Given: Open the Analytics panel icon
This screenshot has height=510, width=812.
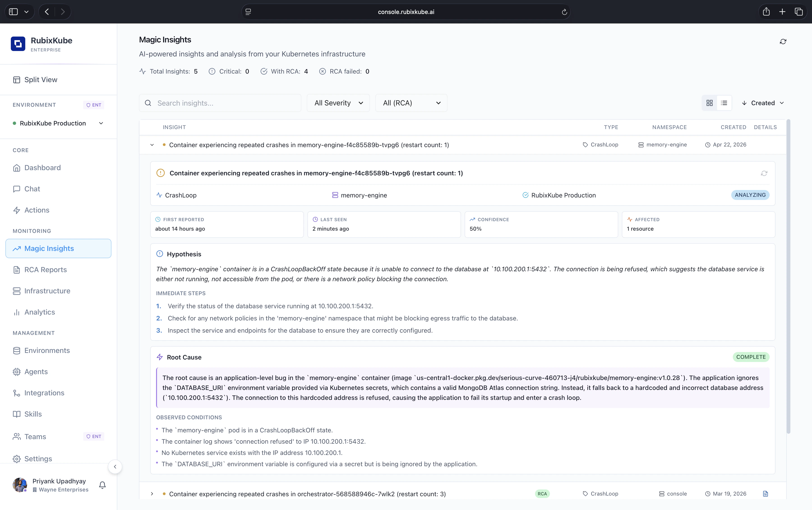Looking at the screenshot, I should click(x=17, y=312).
